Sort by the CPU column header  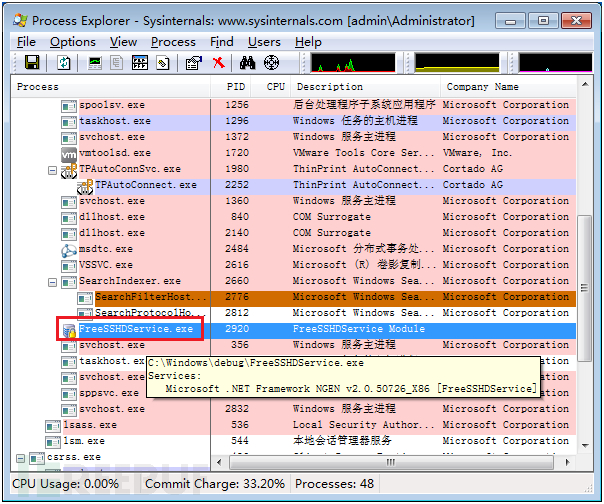pos(271,87)
